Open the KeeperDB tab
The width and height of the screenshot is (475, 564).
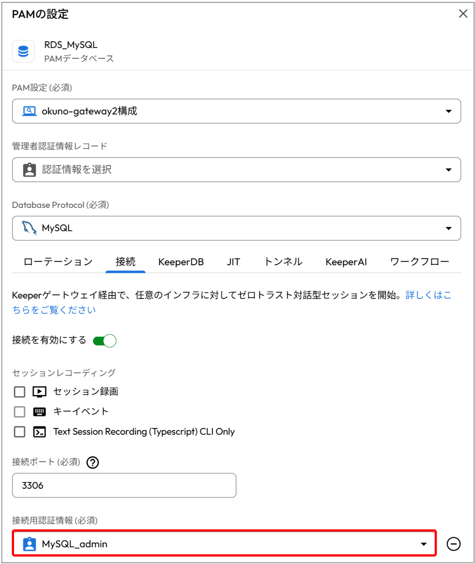pyautogui.click(x=181, y=262)
